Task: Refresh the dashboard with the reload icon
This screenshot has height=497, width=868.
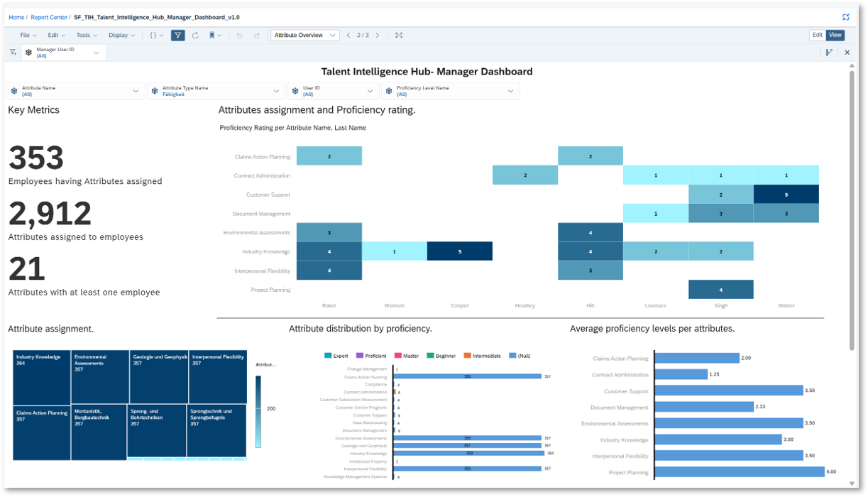Action: click(x=195, y=35)
